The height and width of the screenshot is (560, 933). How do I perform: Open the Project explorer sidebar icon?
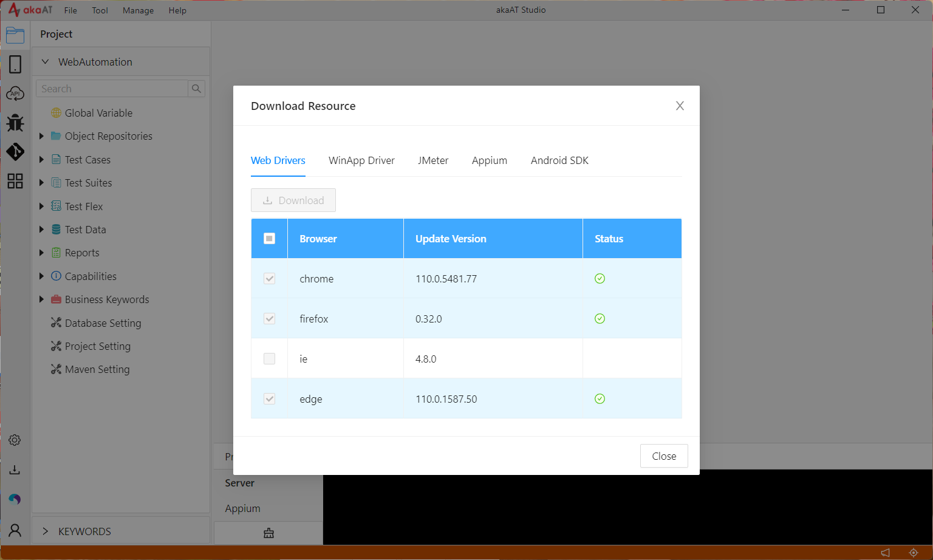[15, 35]
